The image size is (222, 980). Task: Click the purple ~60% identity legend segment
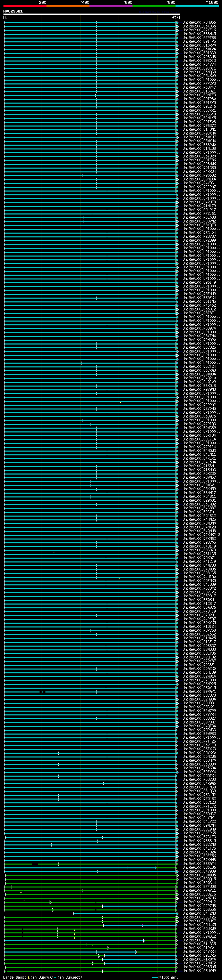111,6
